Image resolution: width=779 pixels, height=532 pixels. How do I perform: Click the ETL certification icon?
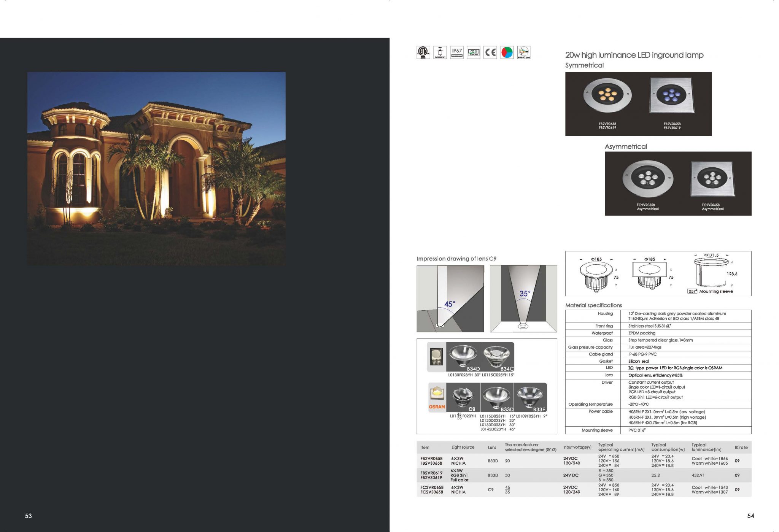[x=423, y=52]
